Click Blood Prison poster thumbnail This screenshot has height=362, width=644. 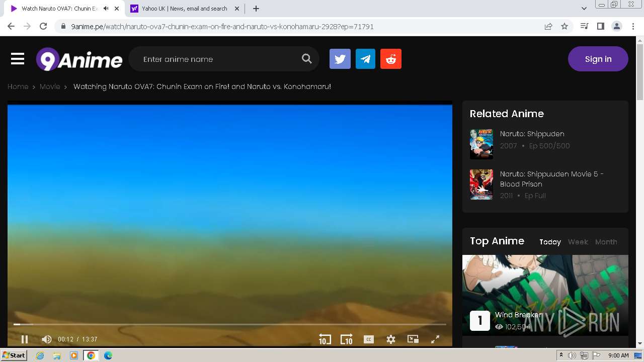tap(481, 185)
